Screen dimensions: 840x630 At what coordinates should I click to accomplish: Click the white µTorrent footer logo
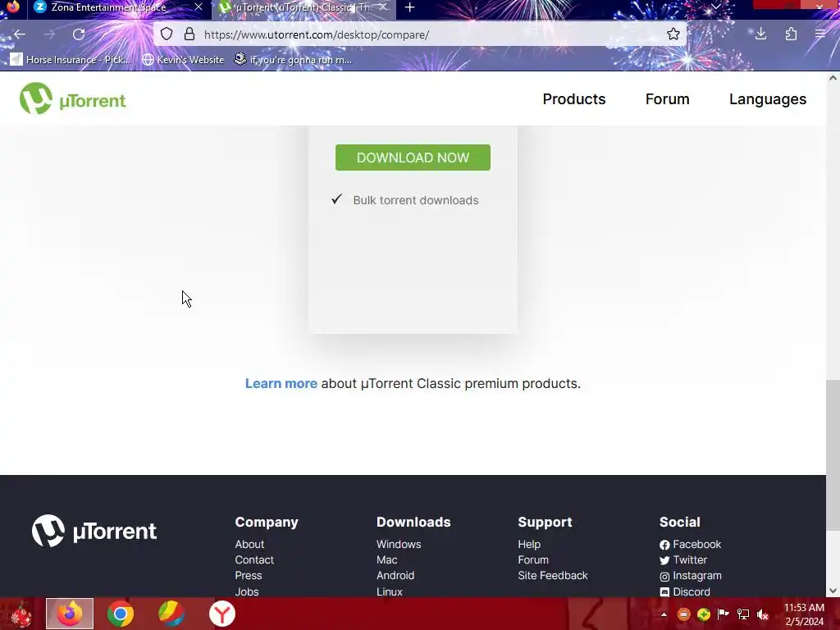pyautogui.click(x=94, y=531)
